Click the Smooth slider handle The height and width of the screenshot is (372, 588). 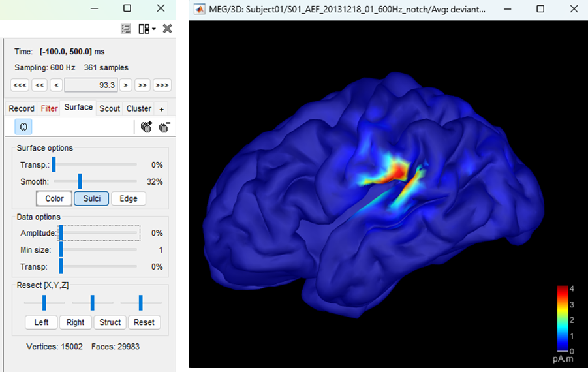click(80, 181)
